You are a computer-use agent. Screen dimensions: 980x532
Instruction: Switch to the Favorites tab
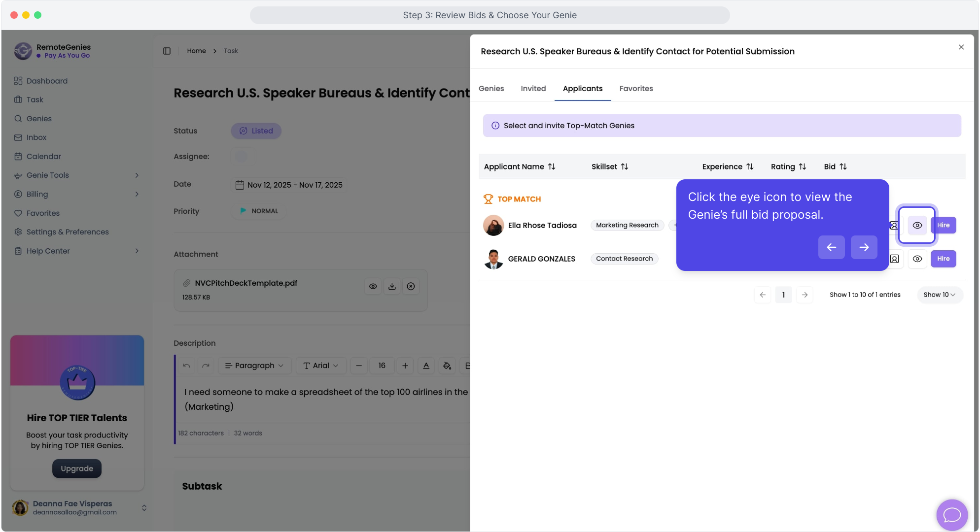636,89
